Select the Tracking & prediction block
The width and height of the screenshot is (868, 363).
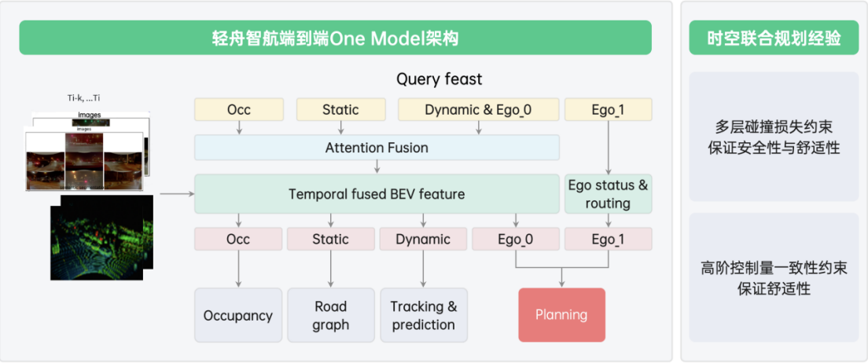pyautogui.click(x=423, y=315)
